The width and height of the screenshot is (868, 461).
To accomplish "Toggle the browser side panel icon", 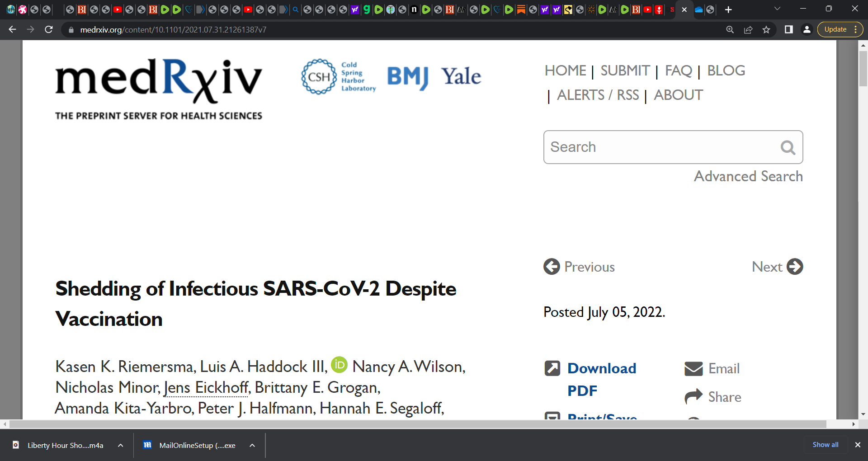I will [788, 29].
